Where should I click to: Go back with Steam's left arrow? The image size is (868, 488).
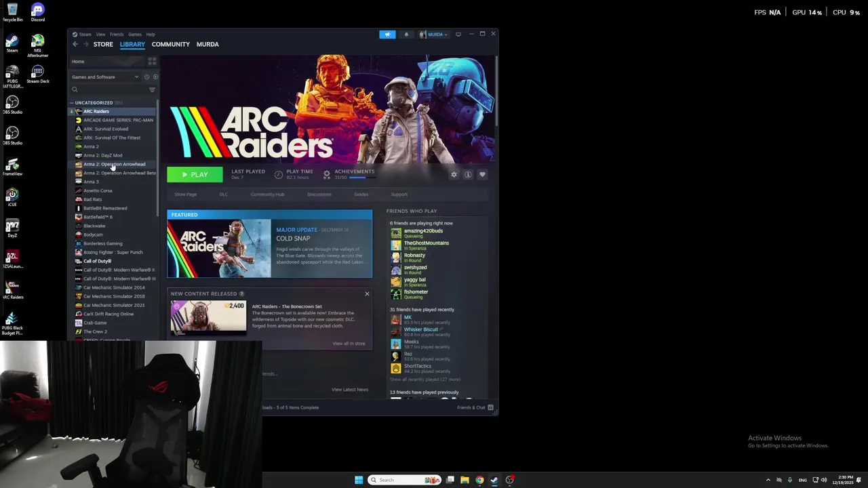click(75, 44)
